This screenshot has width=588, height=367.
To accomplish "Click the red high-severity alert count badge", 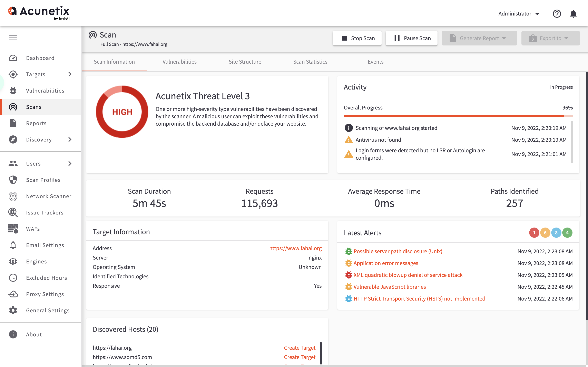I will (534, 232).
